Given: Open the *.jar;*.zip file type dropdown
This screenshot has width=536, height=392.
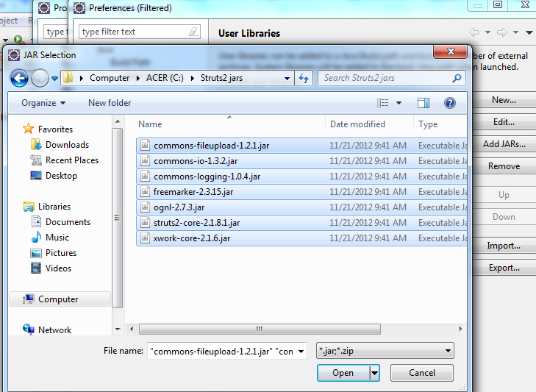Looking at the screenshot, I should pyautogui.click(x=385, y=351).
